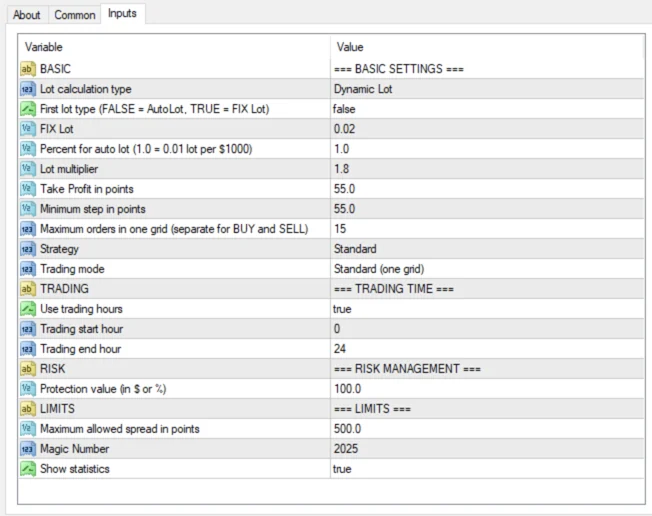Click the icon next to Take Profit in points
This screenshot has height=516, width=652.
tap(27, 189)
